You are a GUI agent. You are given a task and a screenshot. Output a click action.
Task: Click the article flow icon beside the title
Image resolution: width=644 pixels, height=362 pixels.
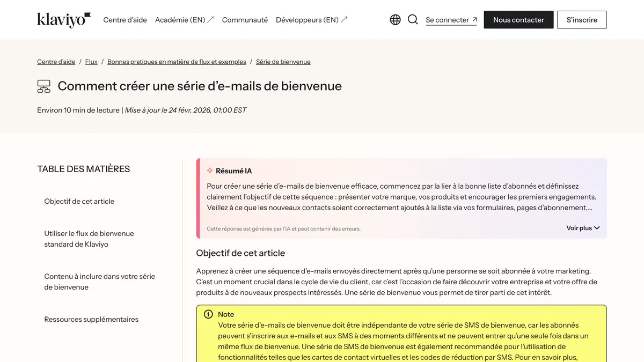point(44,86)
